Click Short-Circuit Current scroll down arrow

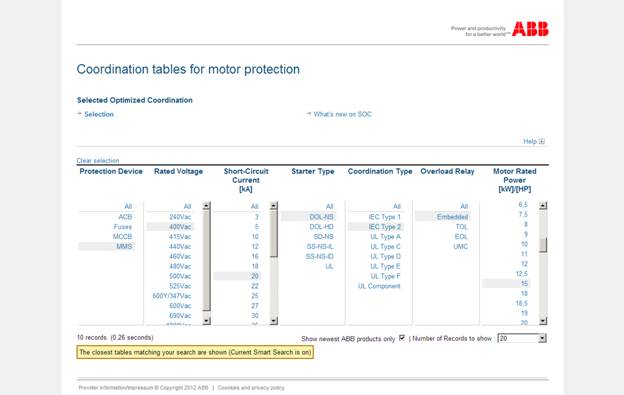pos(273,321)
